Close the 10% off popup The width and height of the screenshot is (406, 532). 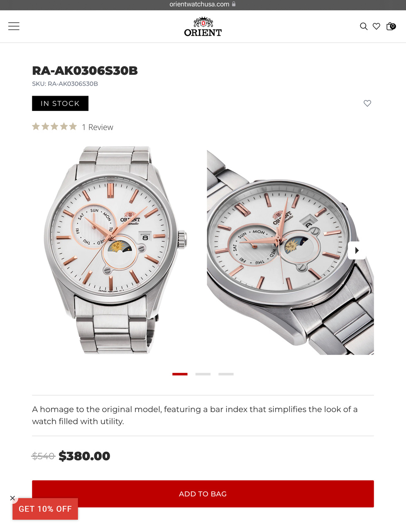(x=12, y=498)
